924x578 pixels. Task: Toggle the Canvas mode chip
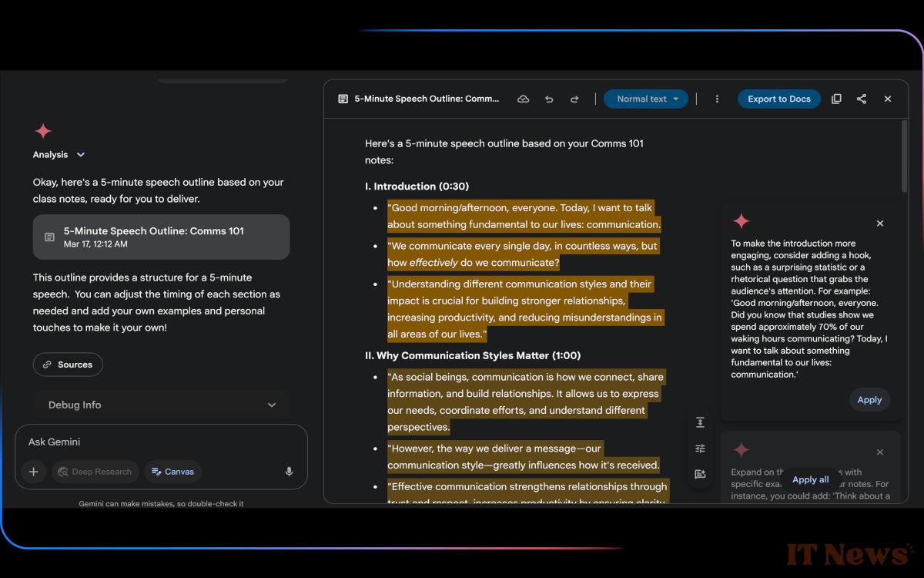point(173,472)
